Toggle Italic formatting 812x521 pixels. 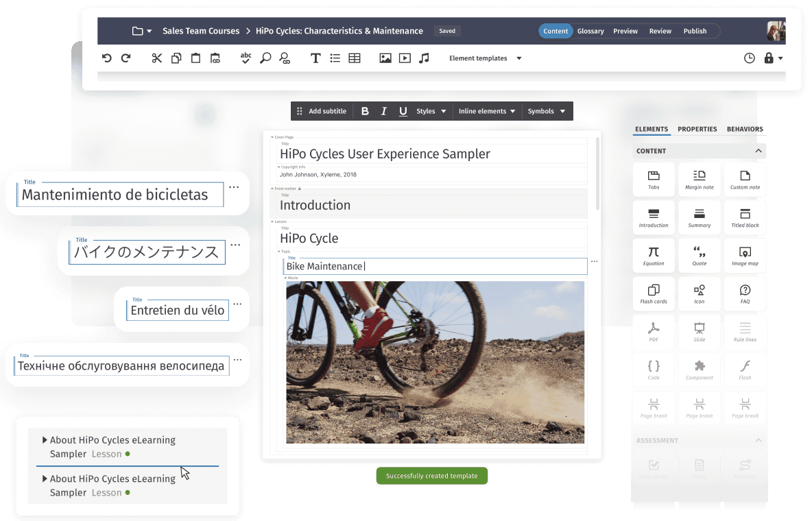384,111
